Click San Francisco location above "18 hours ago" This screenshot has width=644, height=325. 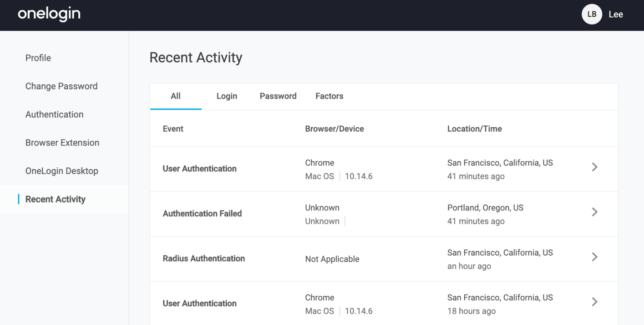(x=500, y=298)
